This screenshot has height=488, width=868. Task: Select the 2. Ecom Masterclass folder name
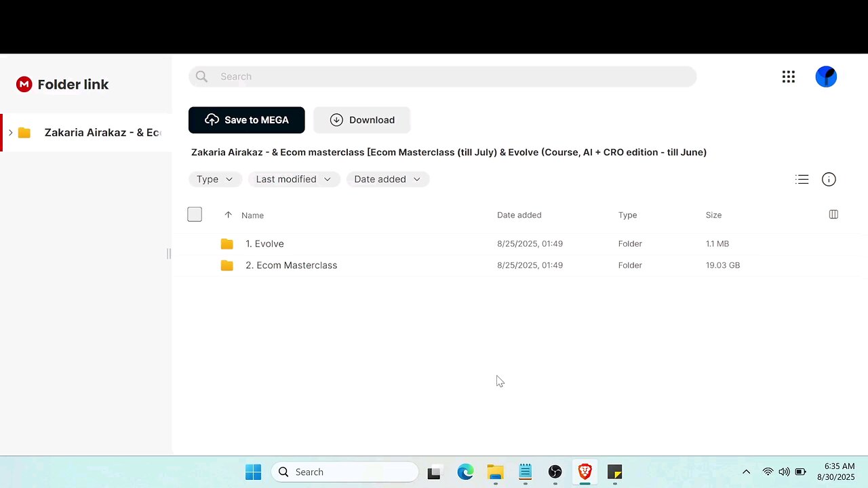coord(292,266)
